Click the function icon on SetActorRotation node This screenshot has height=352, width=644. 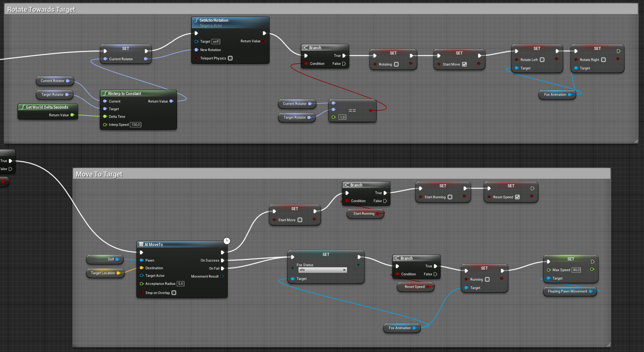pos(196,20)
